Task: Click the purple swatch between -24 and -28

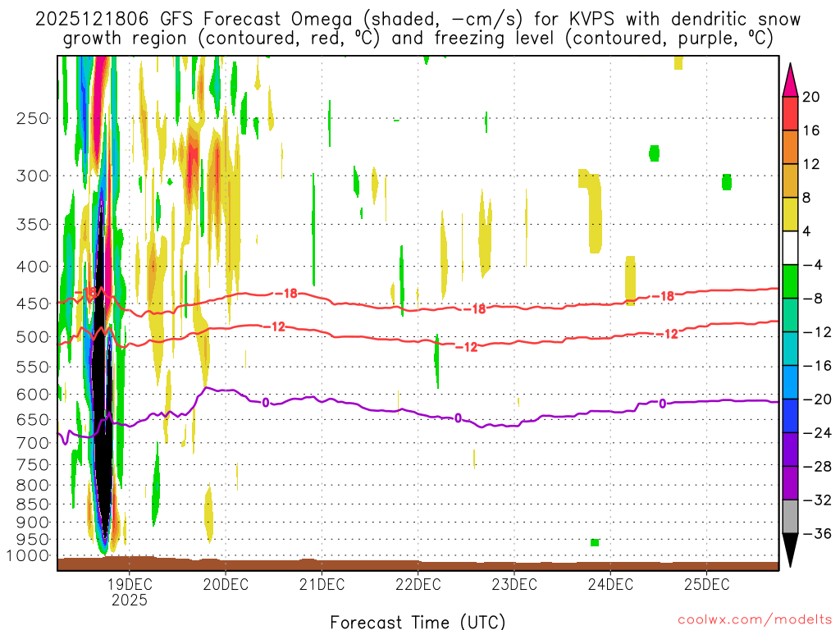Action: pyautogui.click(x=790, y=450)
